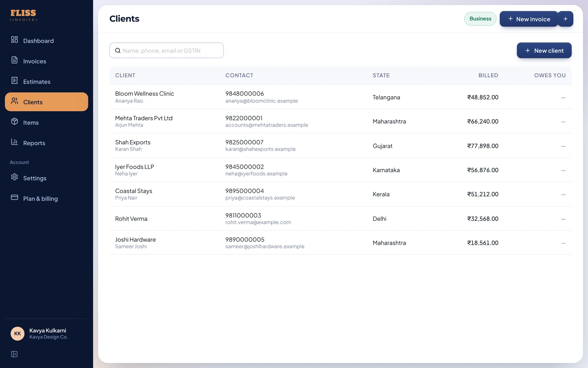
Task: Click the OWES YOU column header
Action: click(550, 75)
